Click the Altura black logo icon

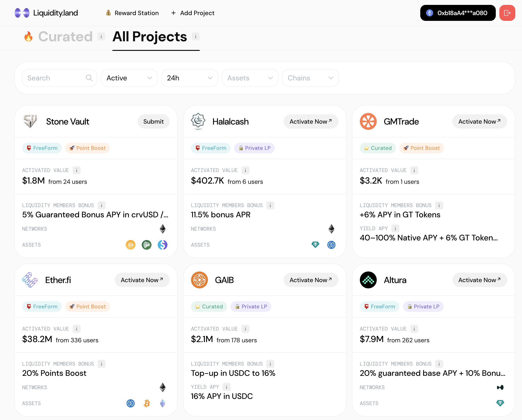(368, 280)
